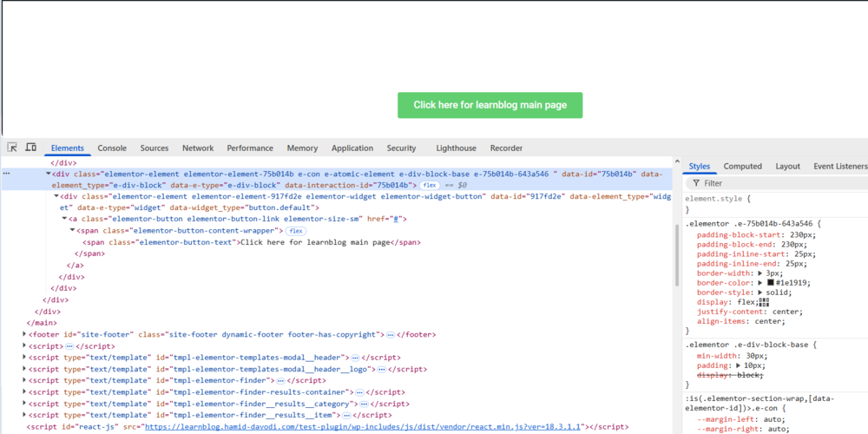Open the flexbox editor icon beside display: flex
Image resolution: width=868 pixels, height=434 pixels.
tap(765, 302)
